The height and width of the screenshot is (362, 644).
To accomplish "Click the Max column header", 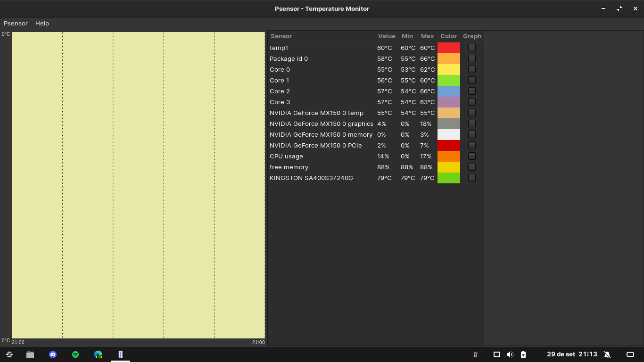I will (428, 36).
